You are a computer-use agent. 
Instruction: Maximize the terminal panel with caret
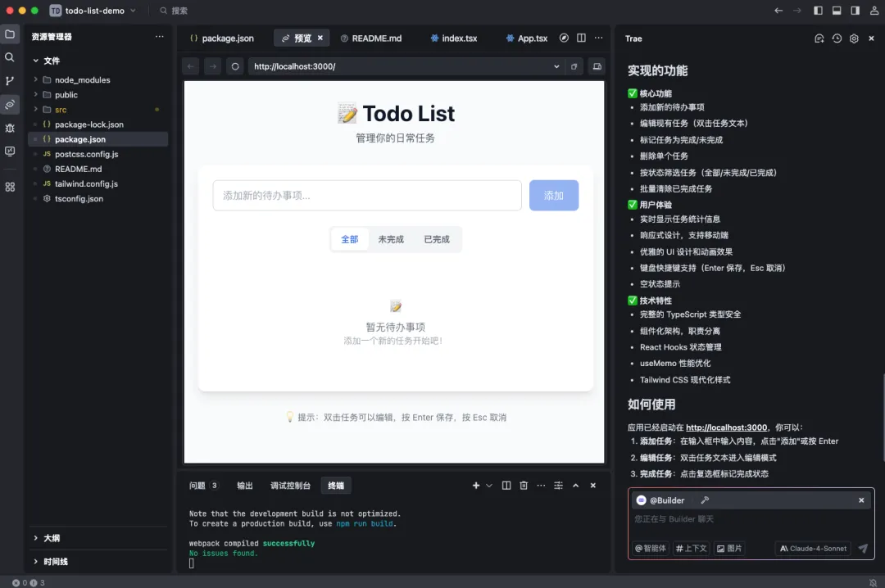[576, 486]
